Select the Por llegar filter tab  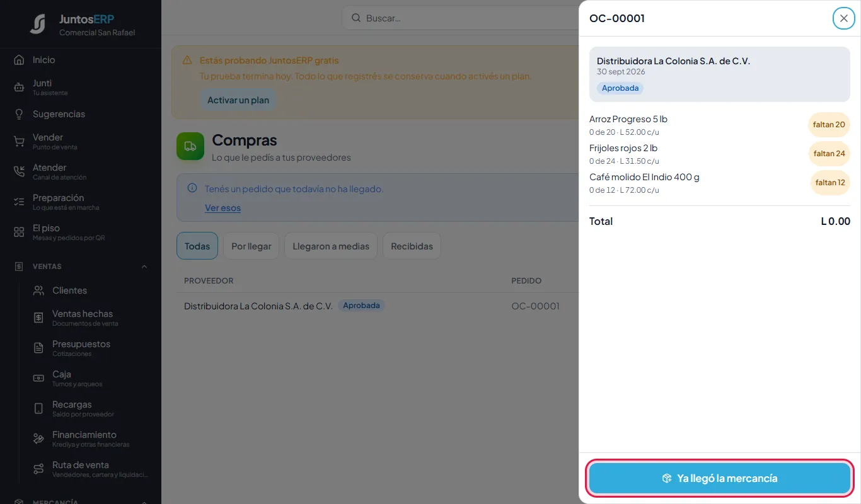(x=251, y=246)
